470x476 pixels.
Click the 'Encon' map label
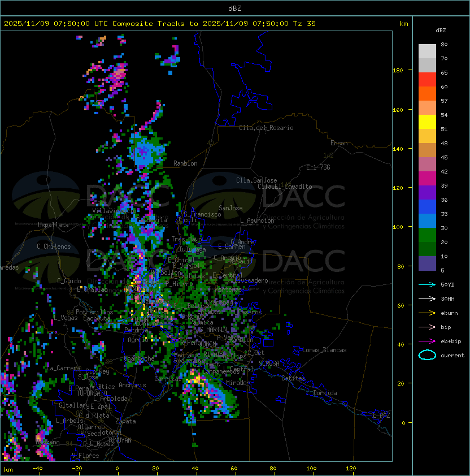339,143
